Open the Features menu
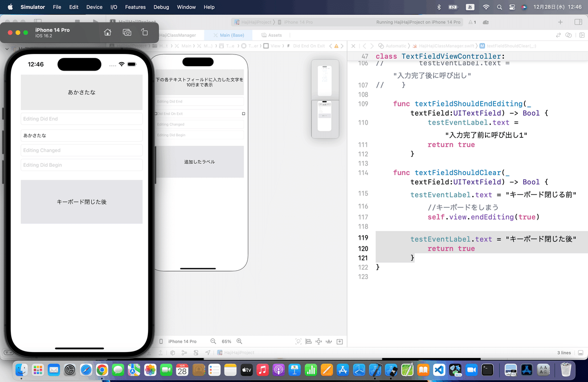The height and width of the screenshot is (382, 588). (135, 7)
